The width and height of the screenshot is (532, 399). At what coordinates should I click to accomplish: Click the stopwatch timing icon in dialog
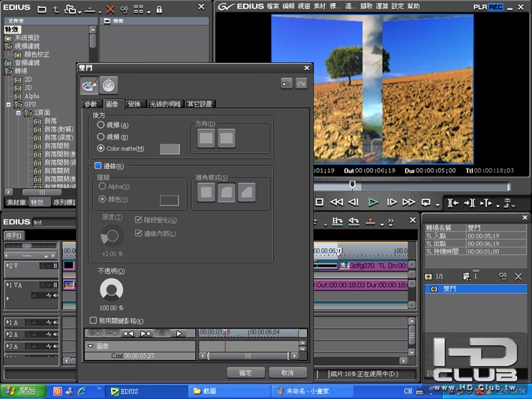pyautogui.click(x=109, y=85)
